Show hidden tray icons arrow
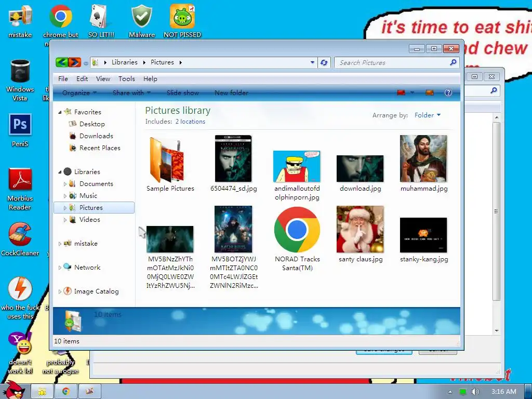Screen dimensions: 532x399 point(450,392)
